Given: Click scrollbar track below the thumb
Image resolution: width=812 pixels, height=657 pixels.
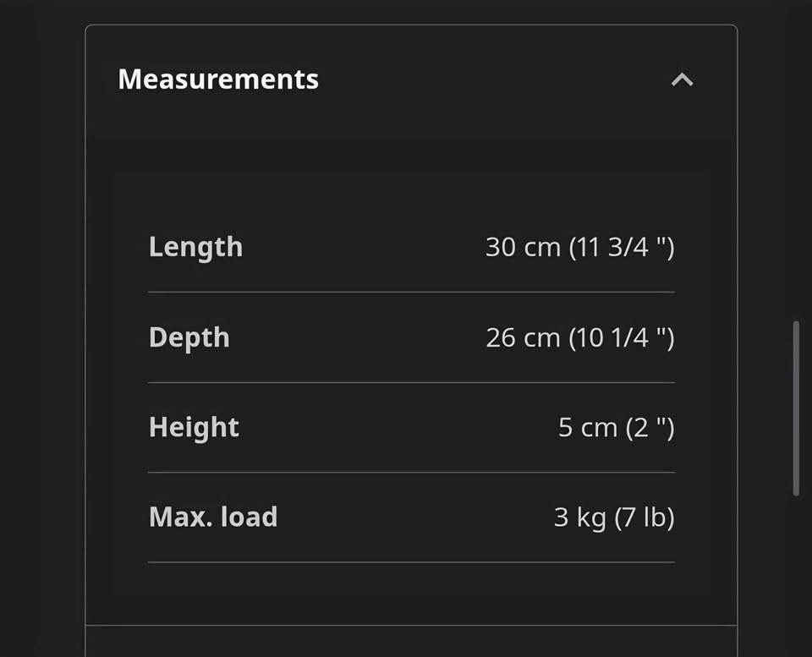Looking at the screenshot, I should (x=797, y=577).
